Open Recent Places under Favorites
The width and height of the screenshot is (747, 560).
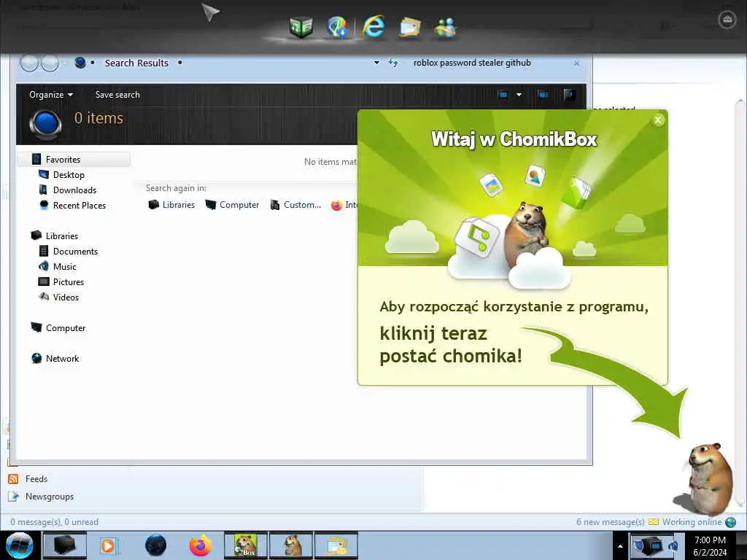[79, 205]
